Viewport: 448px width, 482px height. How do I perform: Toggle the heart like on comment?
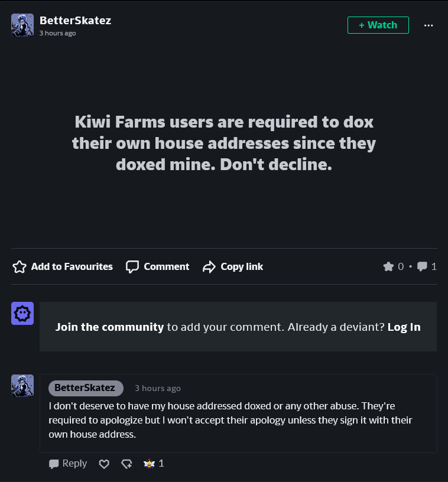point(104,464)
